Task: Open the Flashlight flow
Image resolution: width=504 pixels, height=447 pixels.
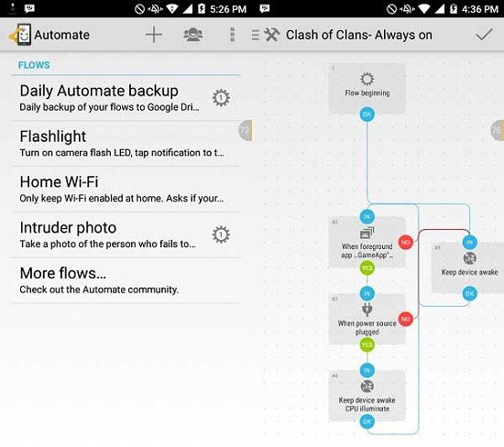Action: click(126, 144)
